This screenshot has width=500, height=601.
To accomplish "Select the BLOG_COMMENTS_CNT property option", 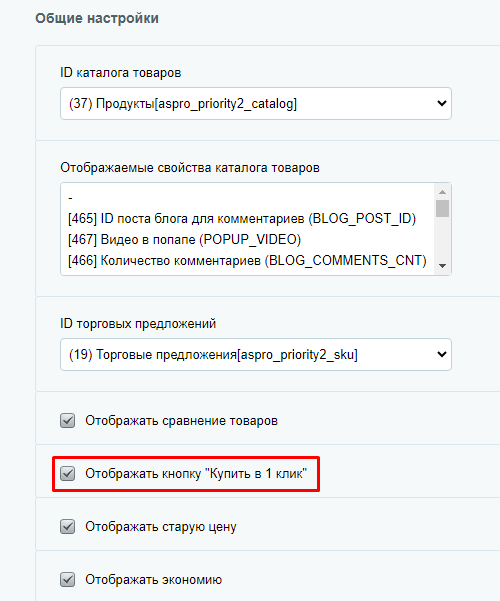I will [x=247, y=261].
